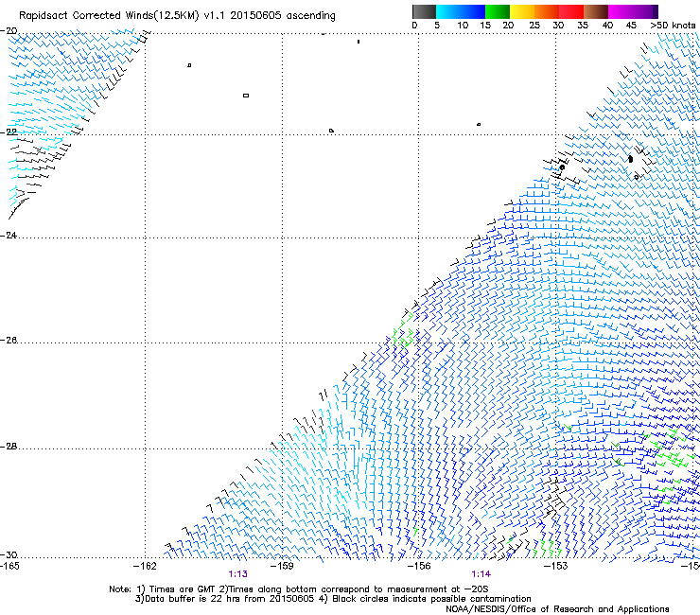Click the NOAA/NESDIS credit text

point(557,609)
